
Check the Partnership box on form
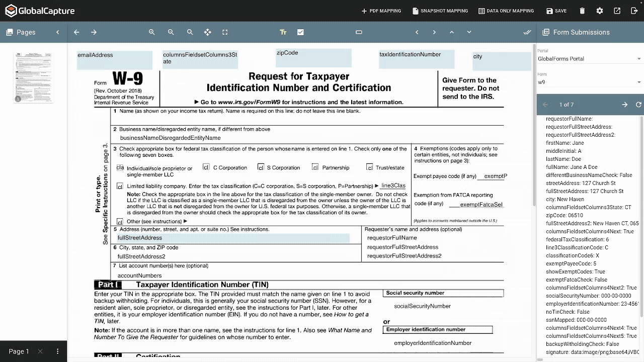(315, 167)
